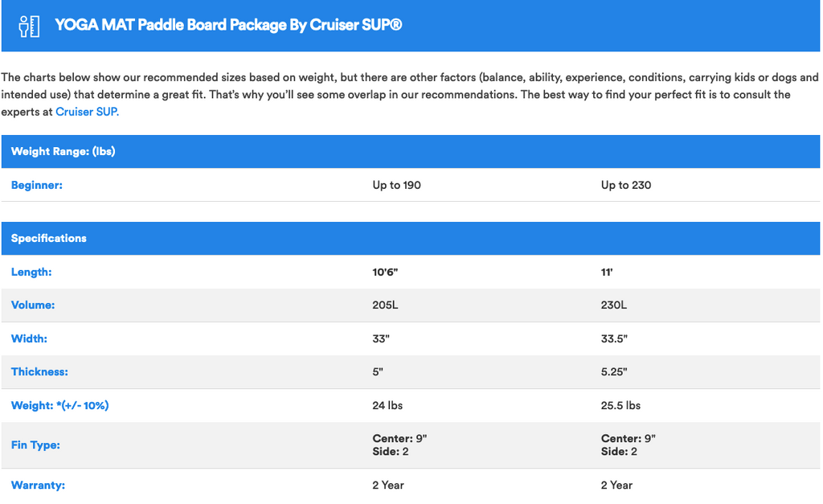Select the Up to 230 value
Image resolution: width=823 pixels, height=504 pixels.
[x=626, y=186]
